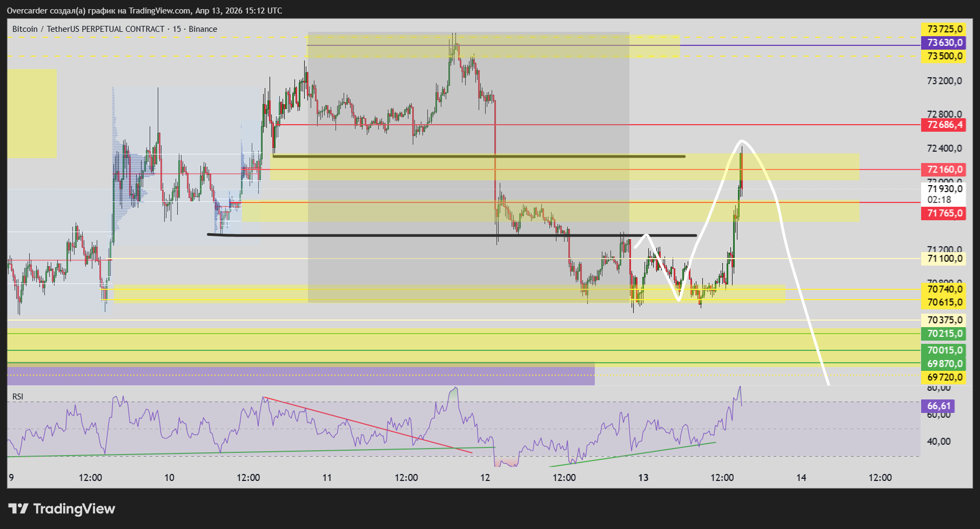
Task: Select the 71 100,0 price label
Action: (943, 259)
